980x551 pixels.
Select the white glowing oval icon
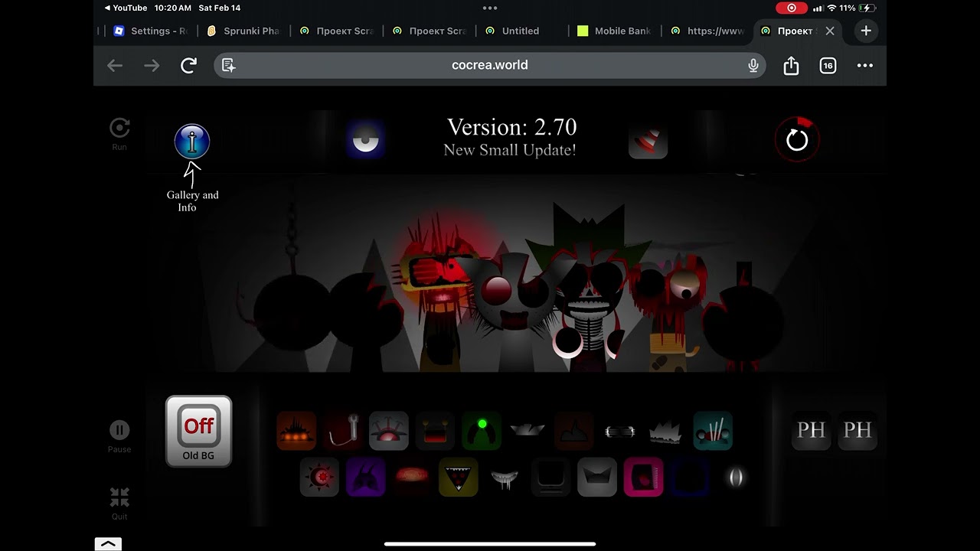click(736, 478)
